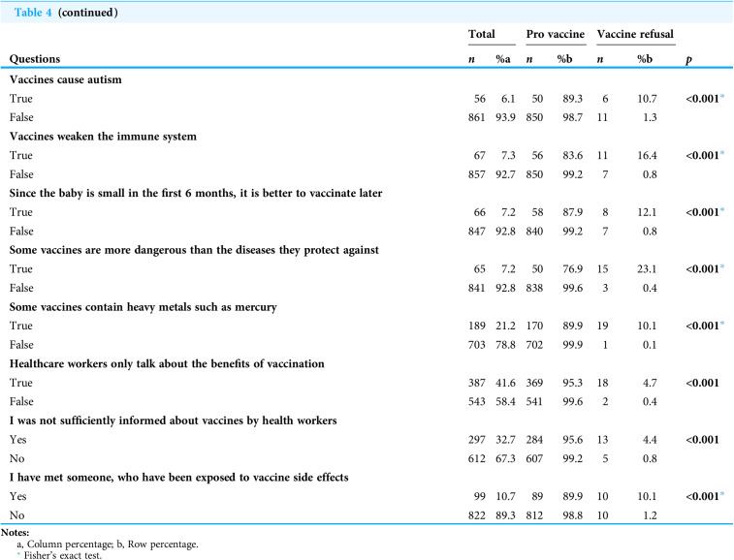This screenshot has width=734, height=560.
Task: Select vaccine refusal percentage 4.4
Action: click(650, 440)
